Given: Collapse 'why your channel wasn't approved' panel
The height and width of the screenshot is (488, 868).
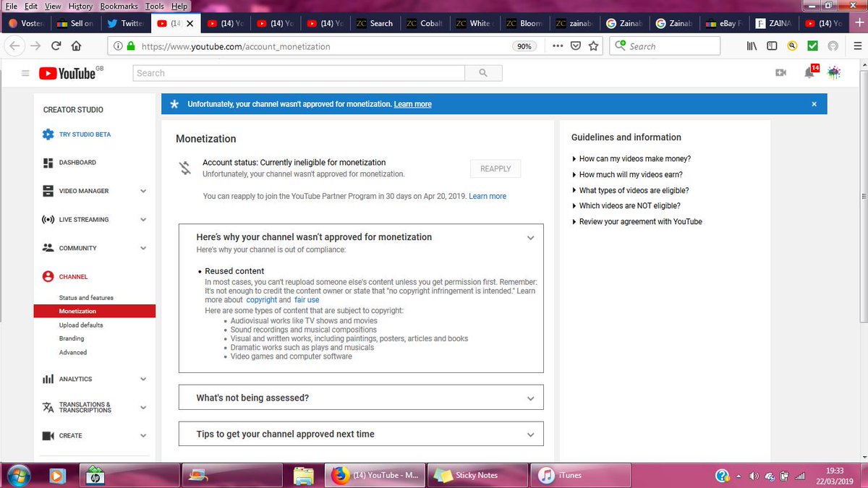Looking at the screenshot, I should (x=530, y=238).
